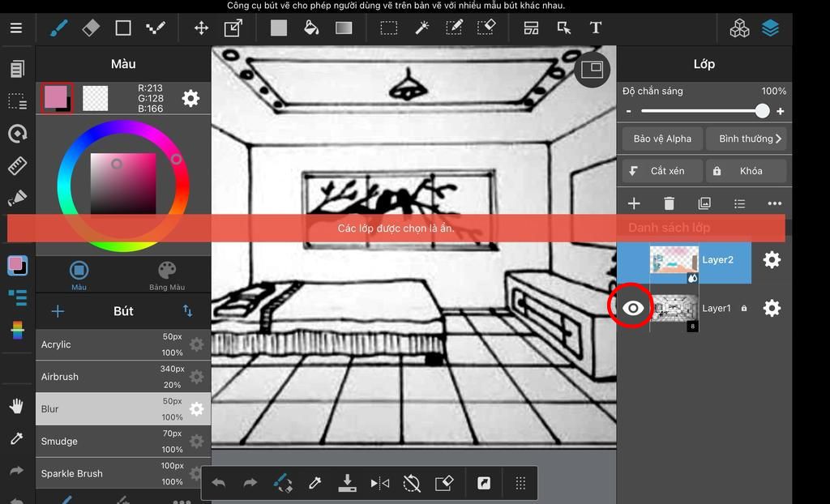Select the Hand pan tool
Viewport: 830px width, 504px height.
click(16, 406)
